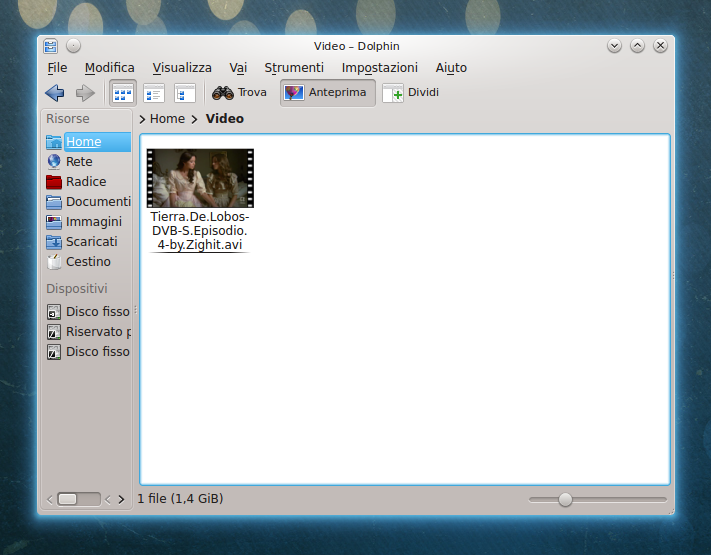Go forward with the grey right arrow
The image size is (711, 555).
(x=85, y=93)
